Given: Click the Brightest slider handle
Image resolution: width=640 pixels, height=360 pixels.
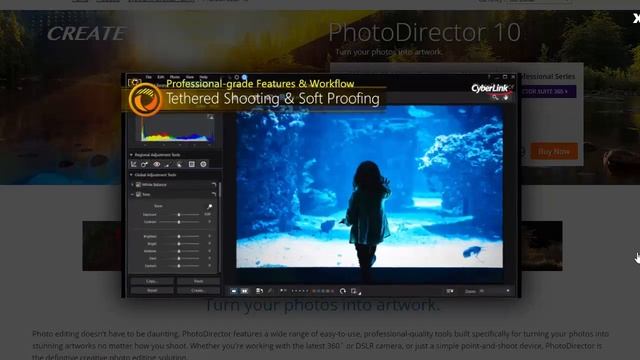Looking at the screenshot, I should click(x=179, y=236).
